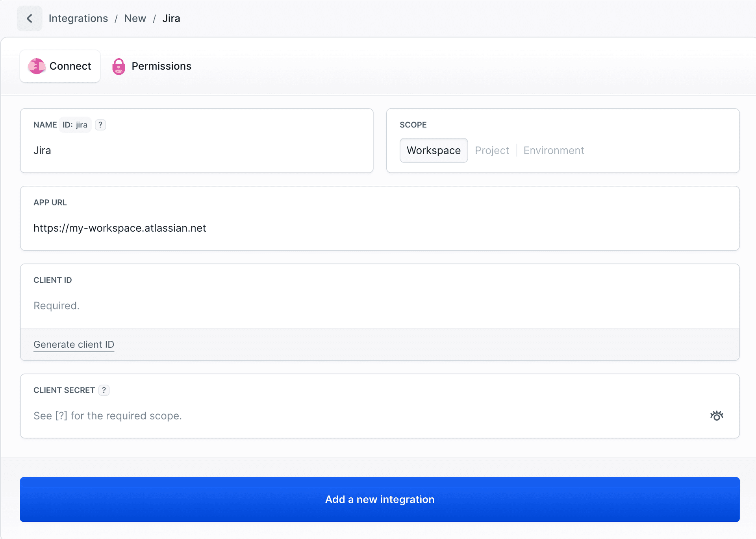Image resolution: width=756 pixels, height=539 pixels.
Task: Click the CLIENT ID label
Action: [53, 280]
